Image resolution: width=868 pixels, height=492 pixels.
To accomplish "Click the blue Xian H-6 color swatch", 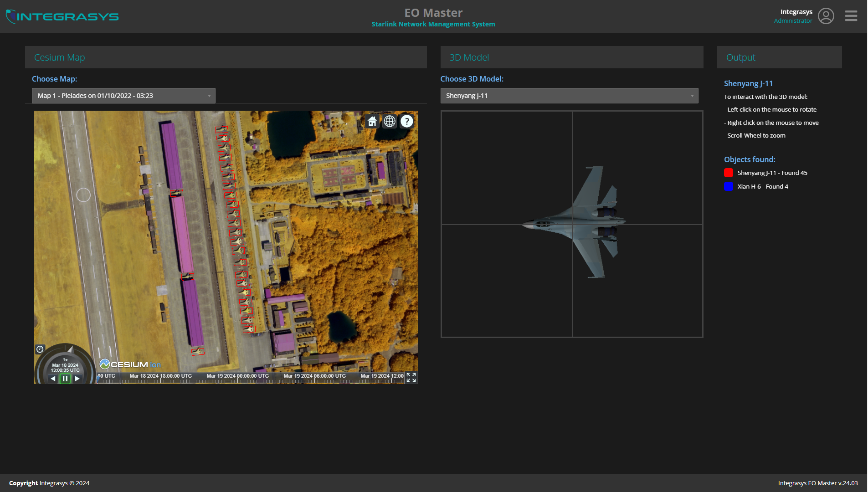I will click(x=728, y=186).
